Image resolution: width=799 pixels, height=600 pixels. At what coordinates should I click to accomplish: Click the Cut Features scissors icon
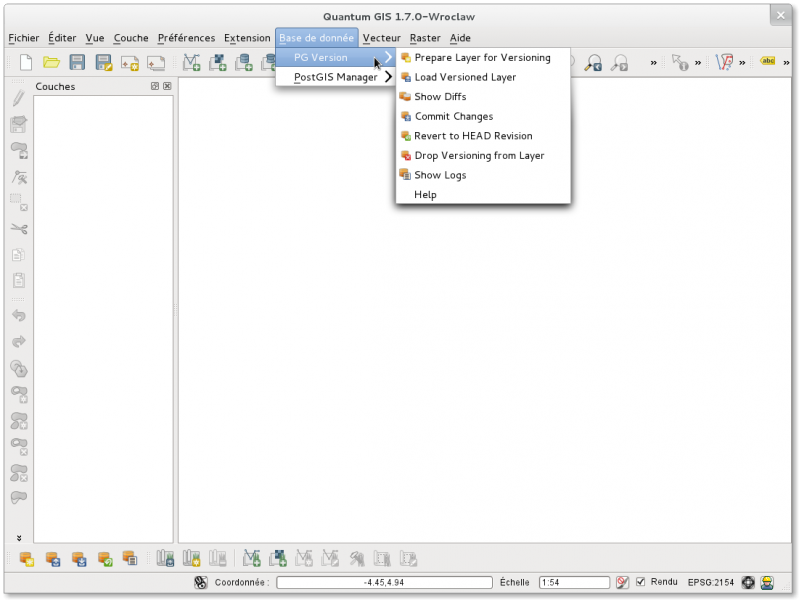point(18,229)
